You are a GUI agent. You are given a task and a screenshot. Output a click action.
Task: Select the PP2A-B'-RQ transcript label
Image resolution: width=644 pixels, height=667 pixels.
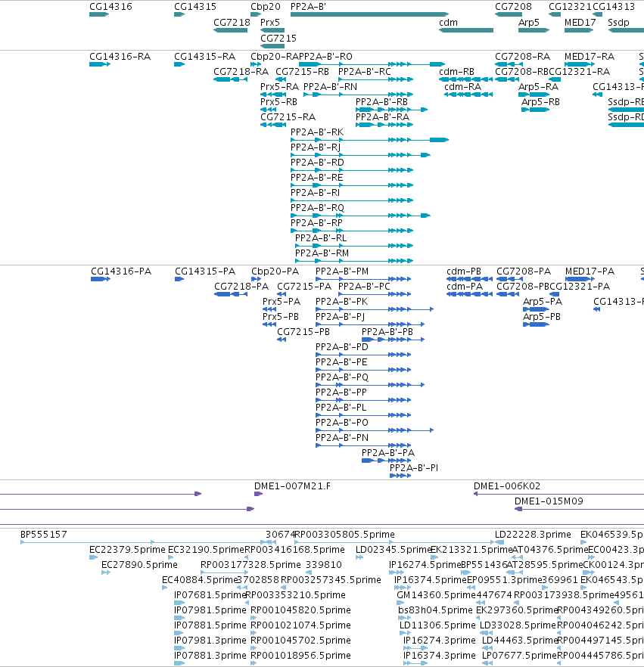(x=318, y=208)
